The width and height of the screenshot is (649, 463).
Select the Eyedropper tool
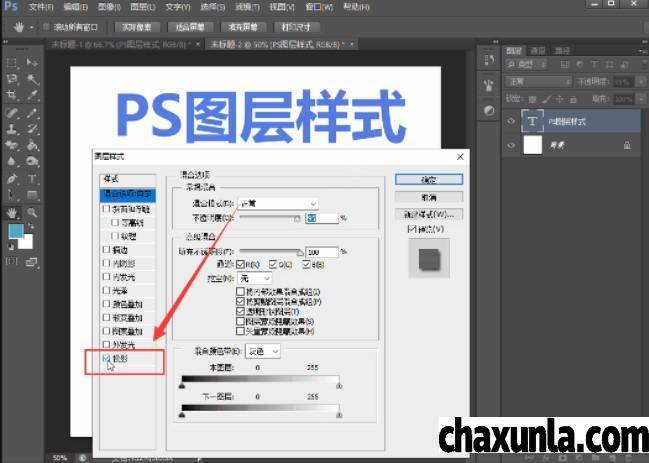click(32, 95)
